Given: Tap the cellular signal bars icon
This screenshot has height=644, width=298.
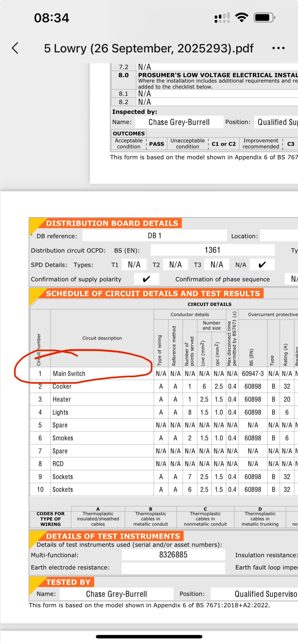Looking at the screenshot, I should pyautogui.click(x=222, y=18).
